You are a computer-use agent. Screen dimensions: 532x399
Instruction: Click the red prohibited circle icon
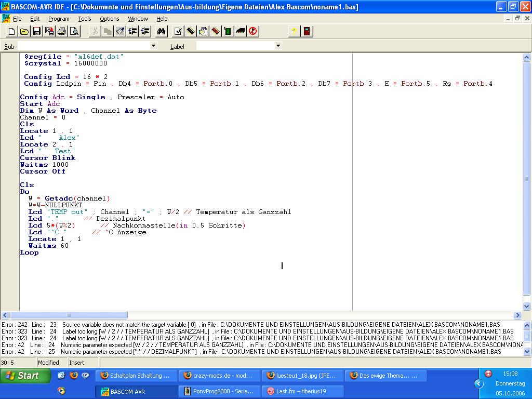(253, 32)
